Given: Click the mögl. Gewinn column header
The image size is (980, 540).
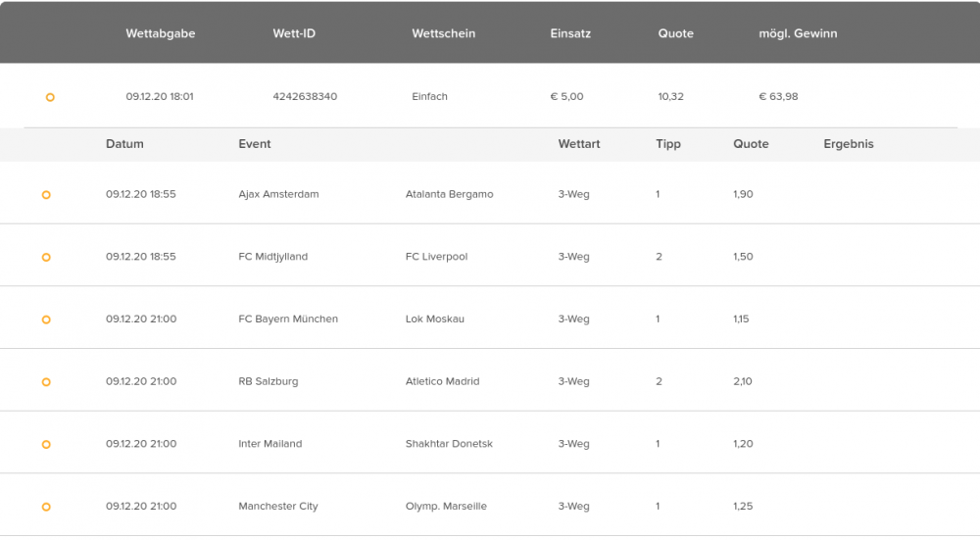Looking at the screenshot, I should tap(798, 33).
